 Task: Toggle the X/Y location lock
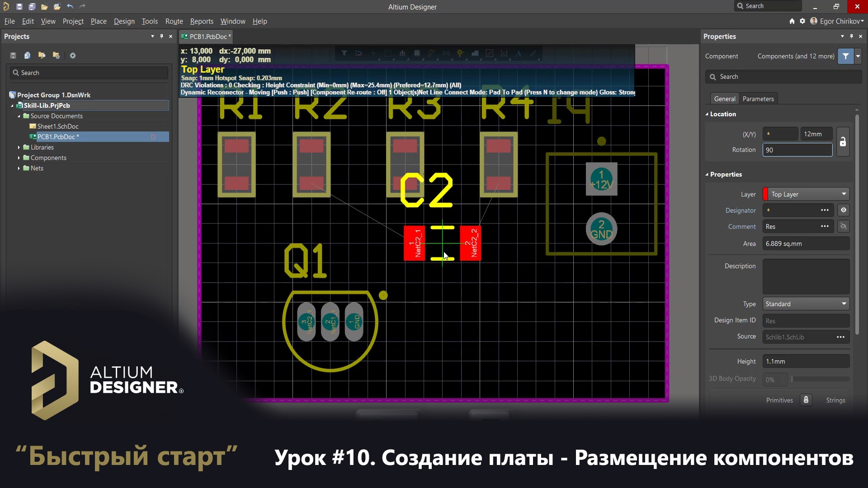(844, 141)
